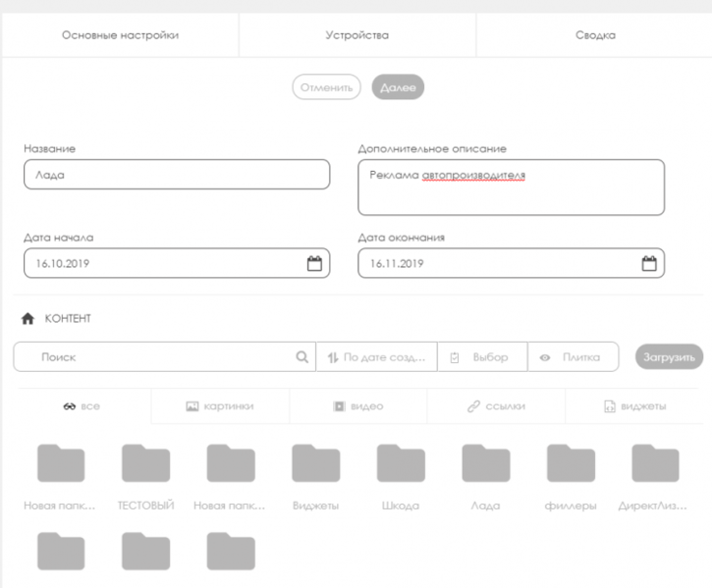Open the Сводка tab

pyautogui.click(x=595, y=35)
